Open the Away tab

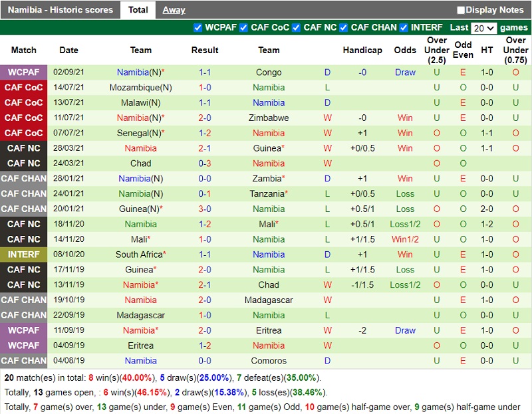coord(174,10)
